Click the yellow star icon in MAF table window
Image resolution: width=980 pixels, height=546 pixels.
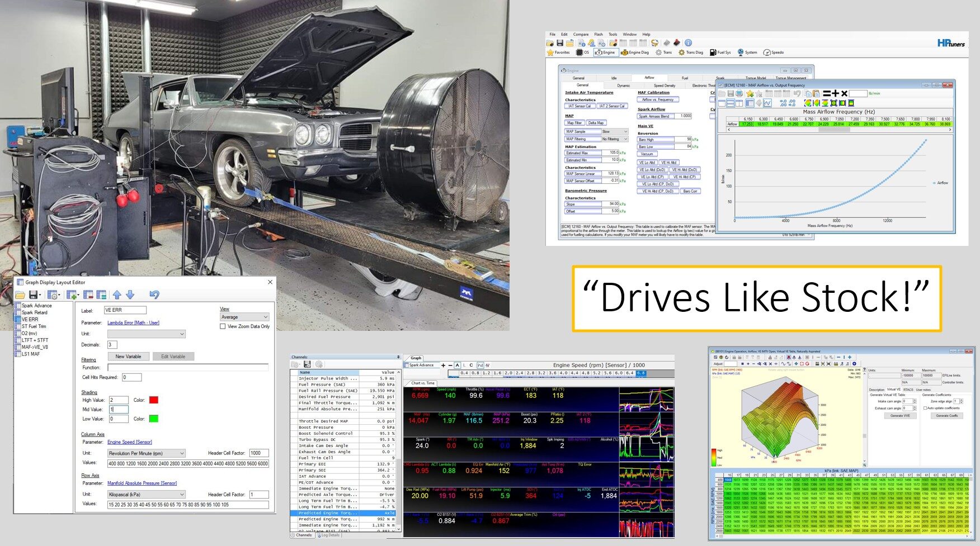[x=750, y=93]
